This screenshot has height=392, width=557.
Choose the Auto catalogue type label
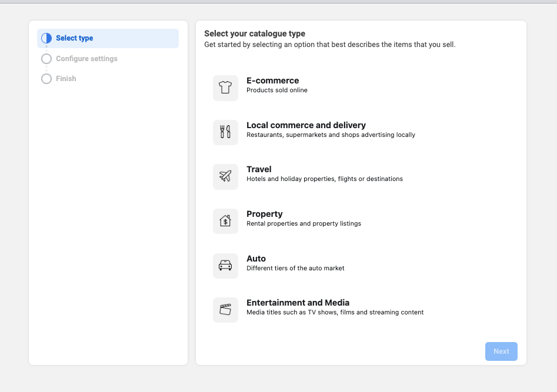256,259
